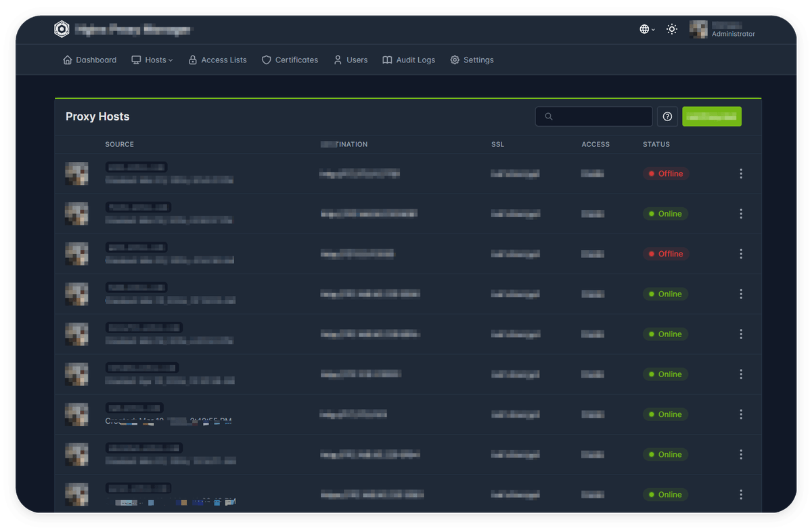The height and width of the screenshot is (528, 812).
Task: Click the green add host button
Action: (712, 116)
